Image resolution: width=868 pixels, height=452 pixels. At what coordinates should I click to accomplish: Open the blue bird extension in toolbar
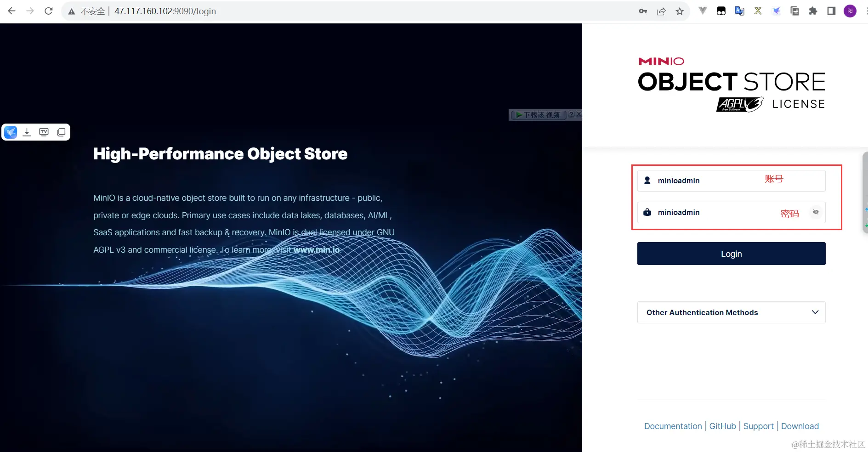[776, 11]
